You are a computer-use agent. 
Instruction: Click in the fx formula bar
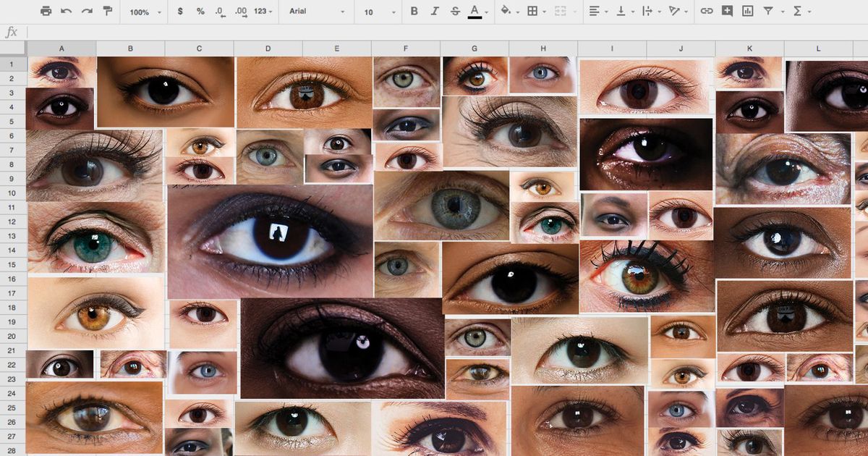pyautogui.click(x=447, y=32)
